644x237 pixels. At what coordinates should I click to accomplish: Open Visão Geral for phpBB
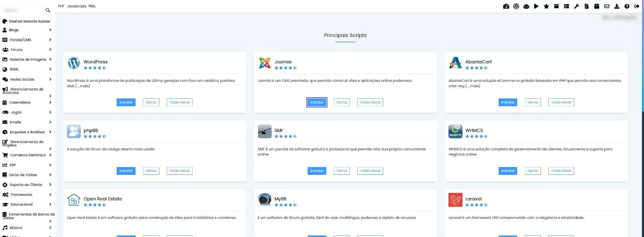click(x=179, y=171)
